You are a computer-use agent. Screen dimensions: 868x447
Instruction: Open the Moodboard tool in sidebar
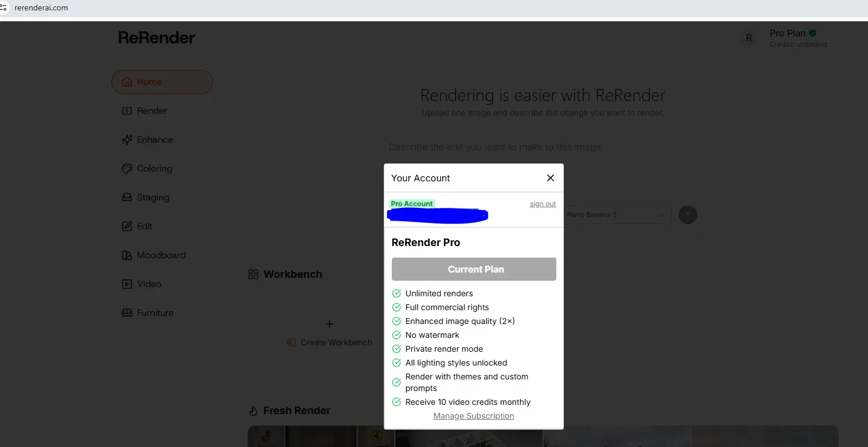click(154, 255)
